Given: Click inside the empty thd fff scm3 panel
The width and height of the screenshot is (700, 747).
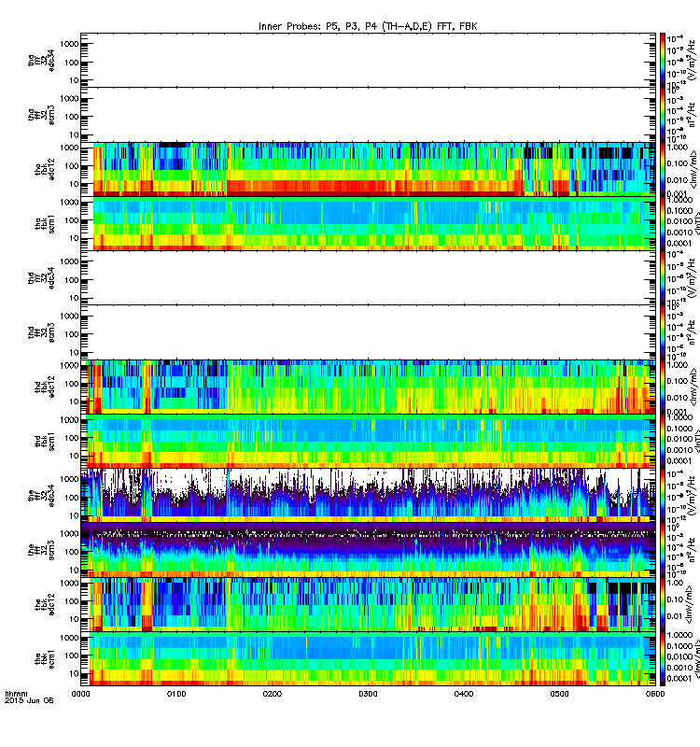Looking at the screenshot, I should tap(368, 332).
